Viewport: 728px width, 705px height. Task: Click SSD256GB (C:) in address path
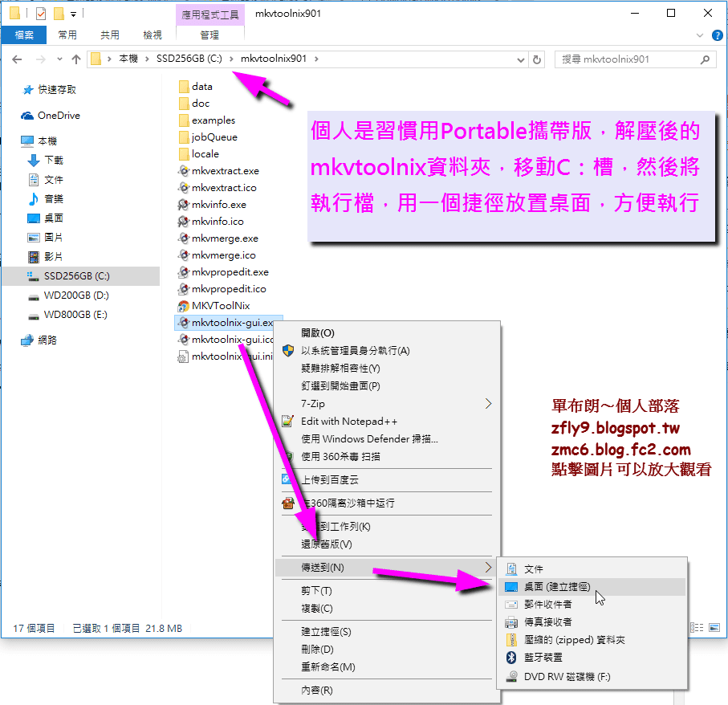click(189, 59)
